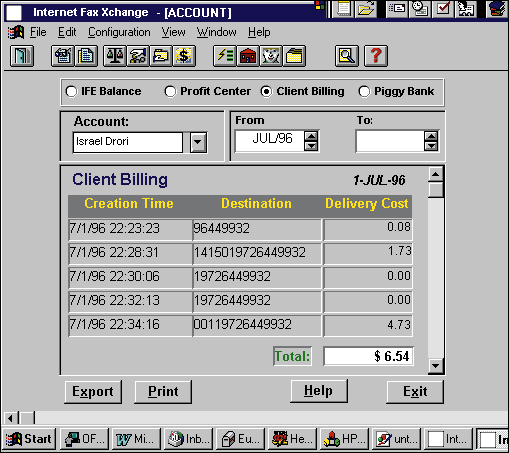
Task: Open the Configuration menu
Action: click(x=119, y=32)
